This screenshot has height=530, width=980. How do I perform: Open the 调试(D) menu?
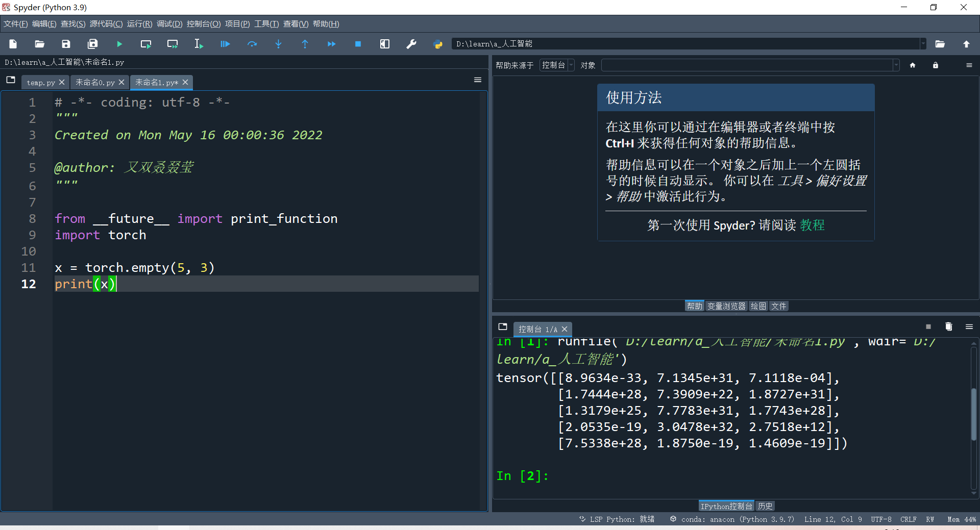pyautogui.click(x=169, y=24)
